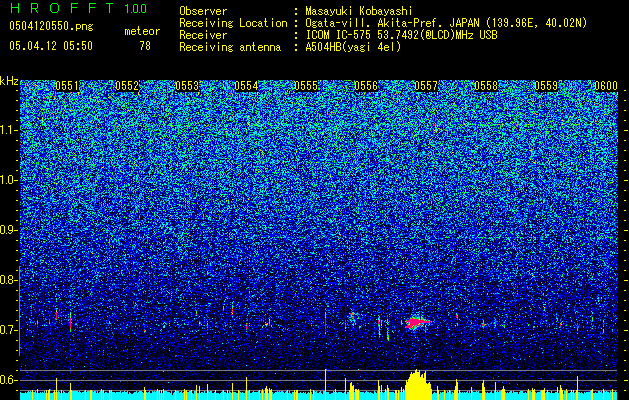Click the 'Receiving antenna' field label
The height and width of the screenshot is (400, 629).
point(230,47)
